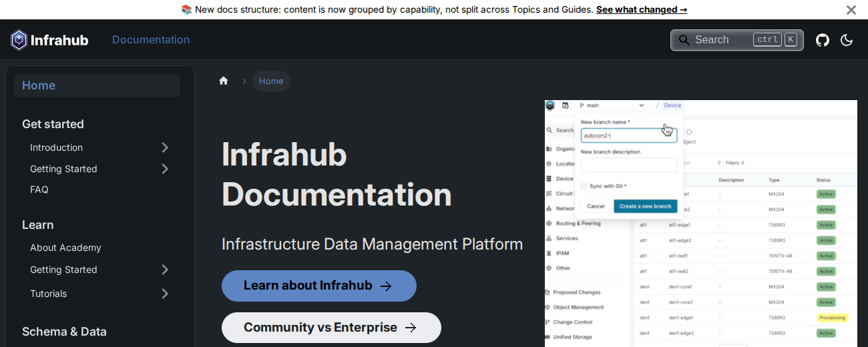868x347 pixels.
Task: Expand the Introduction chevron
Action: pyautogui.click(x=165, y=147)
